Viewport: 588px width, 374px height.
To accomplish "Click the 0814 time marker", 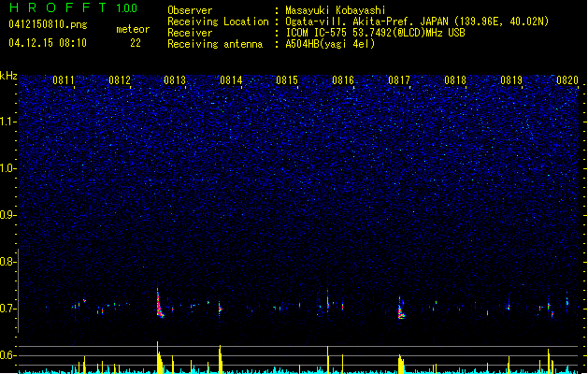I will pos(231,80).
